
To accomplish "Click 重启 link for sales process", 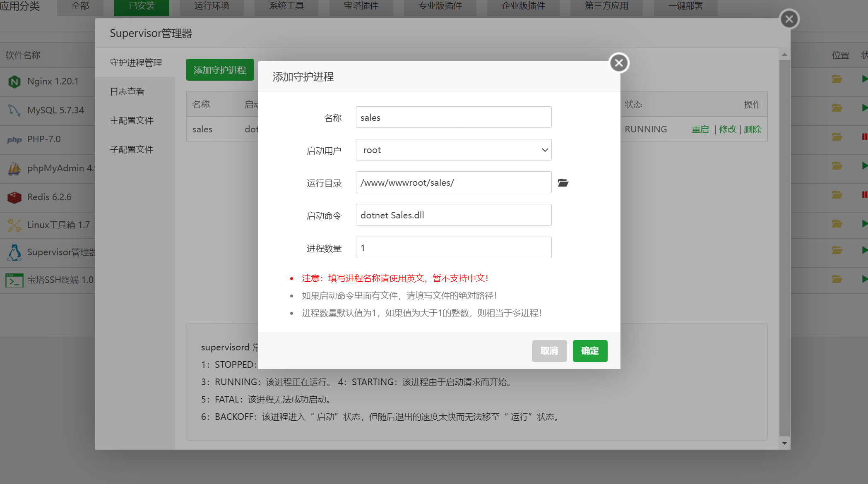I will coord(700,129).
